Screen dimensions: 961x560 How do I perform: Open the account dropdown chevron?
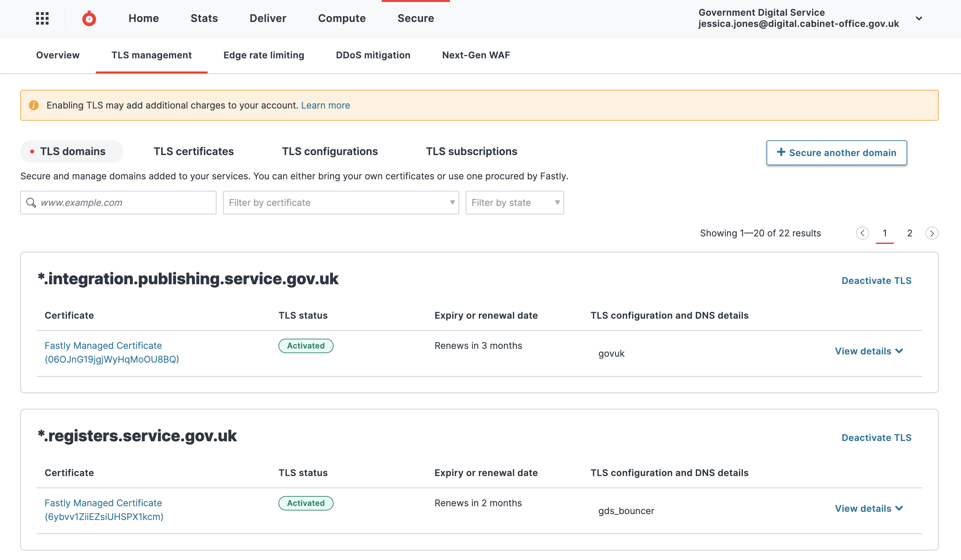tap(919, 18)
